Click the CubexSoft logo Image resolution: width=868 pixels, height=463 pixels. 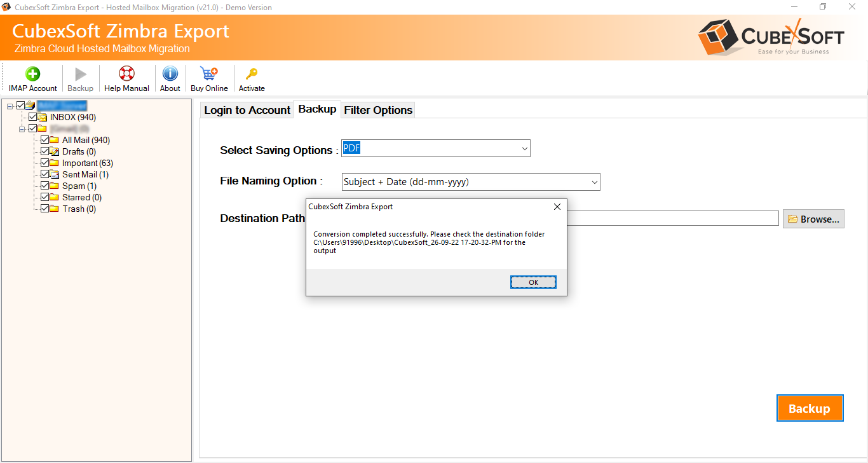point(771,37)
